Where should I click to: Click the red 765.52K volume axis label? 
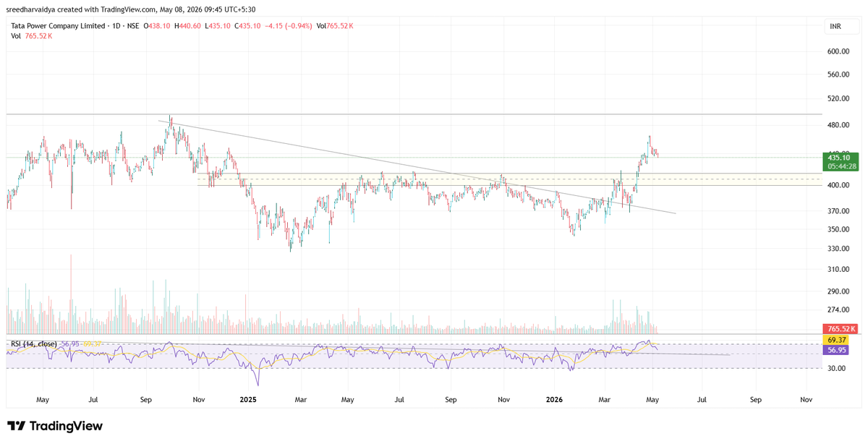[x=841, y=329]
